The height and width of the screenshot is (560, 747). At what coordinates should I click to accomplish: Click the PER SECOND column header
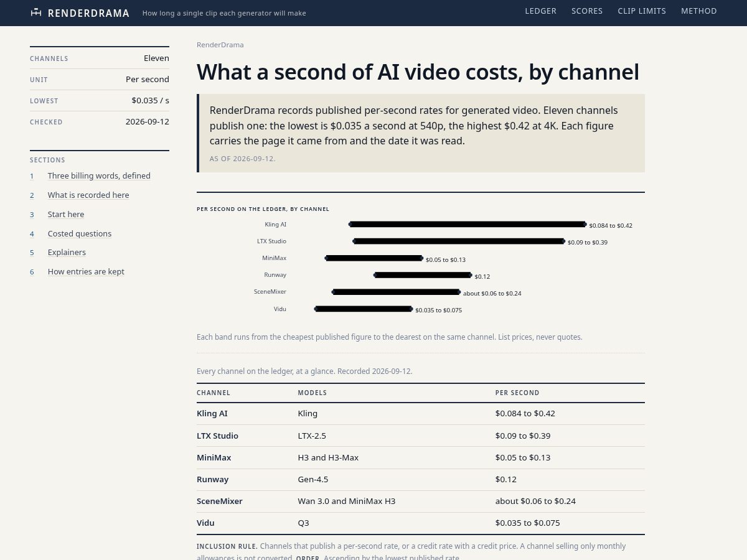(x=517, y=393)
